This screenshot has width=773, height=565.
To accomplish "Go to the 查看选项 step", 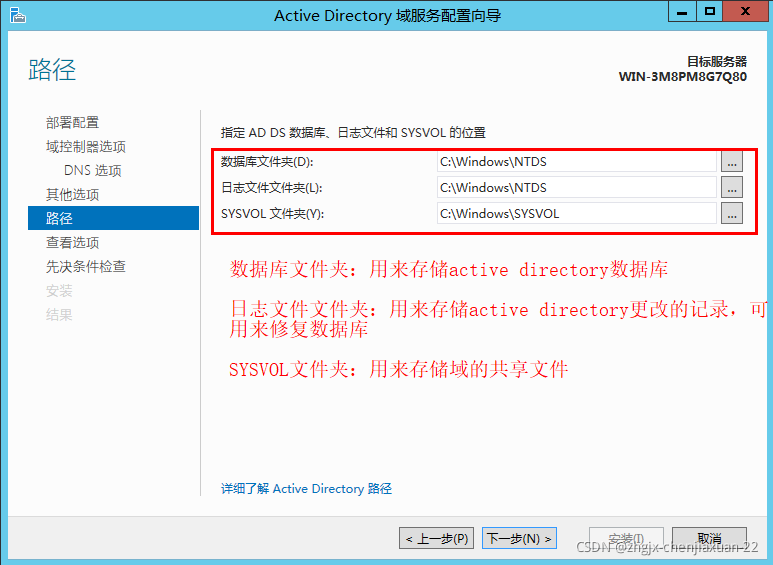I will coord(72,243).
